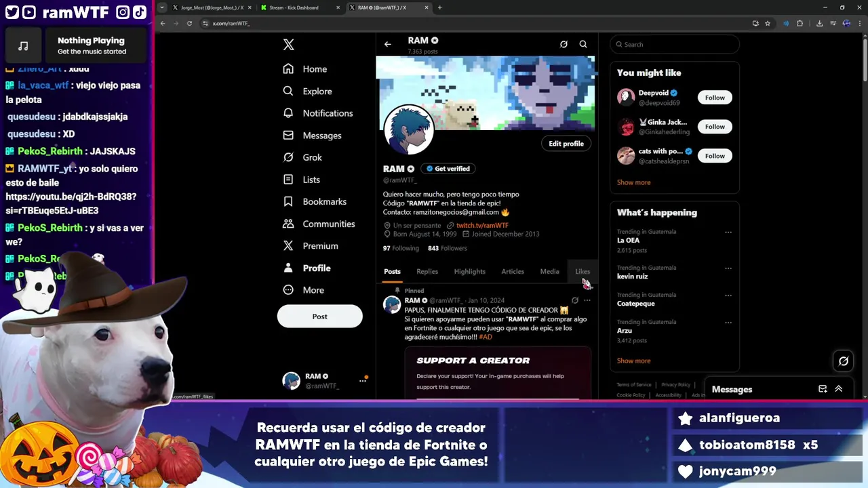Click Show more under You might like
The height and width of the screenshot is (488, 868).
tap(633, 182)
